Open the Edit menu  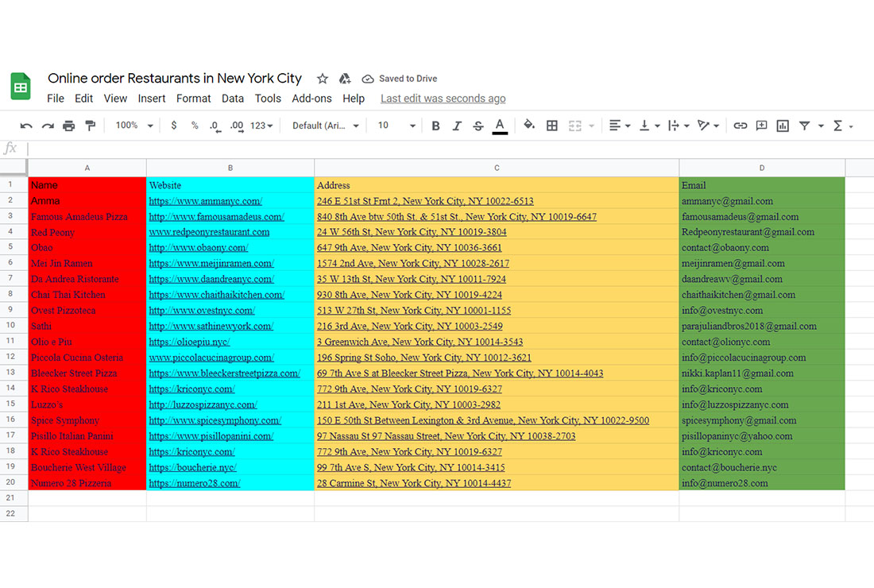pyautogui.click(x=83, y=99)
